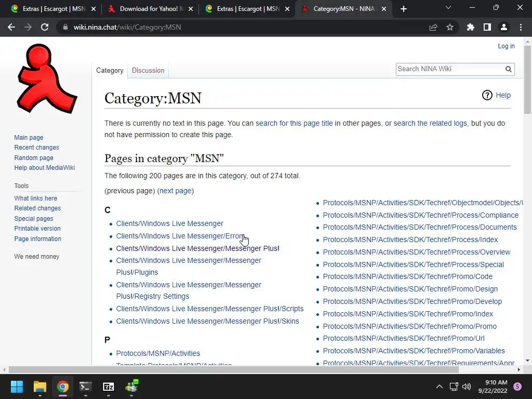
Task: Click the scroll down arrow button
Action: (527, 361)
